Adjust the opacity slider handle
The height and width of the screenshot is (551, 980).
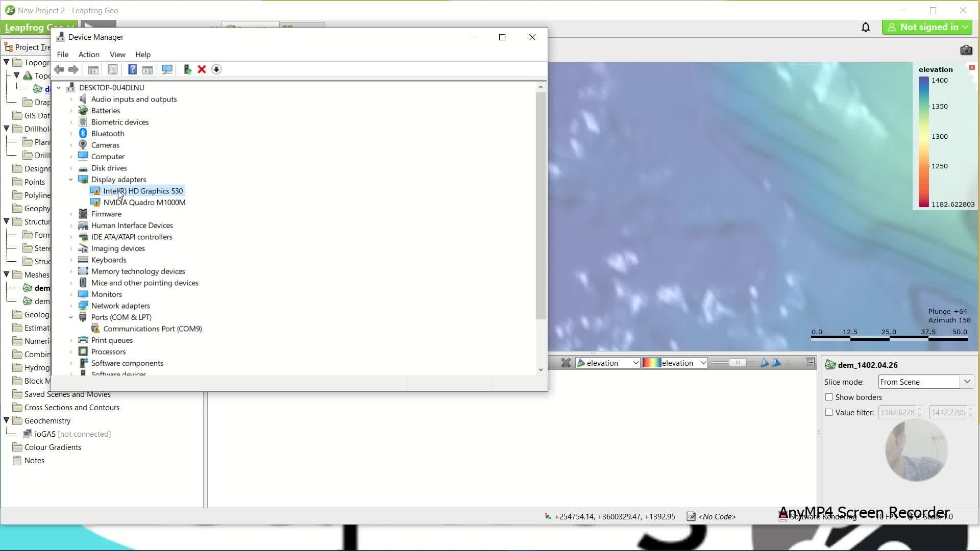click(x=737, y=363)
